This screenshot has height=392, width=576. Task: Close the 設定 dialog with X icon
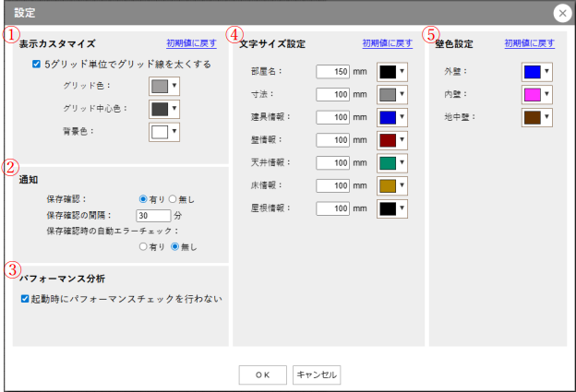[x=560, y=13]
